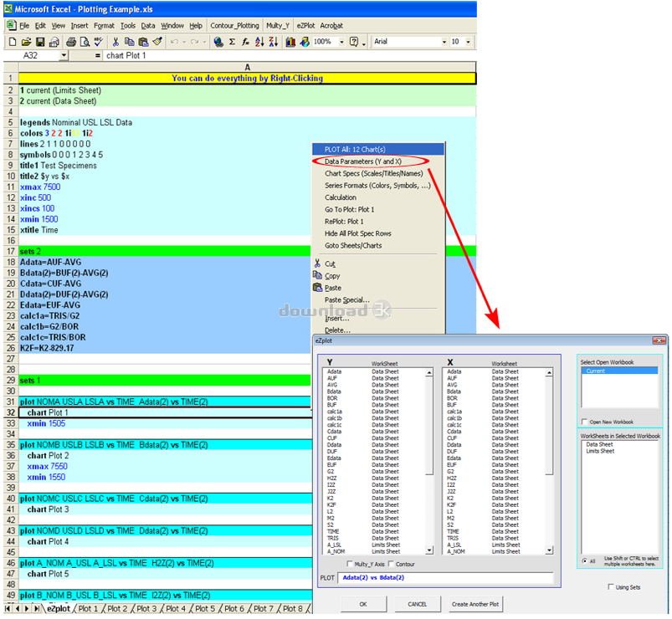Click the Print icon in the toolbar

[72, 42]
